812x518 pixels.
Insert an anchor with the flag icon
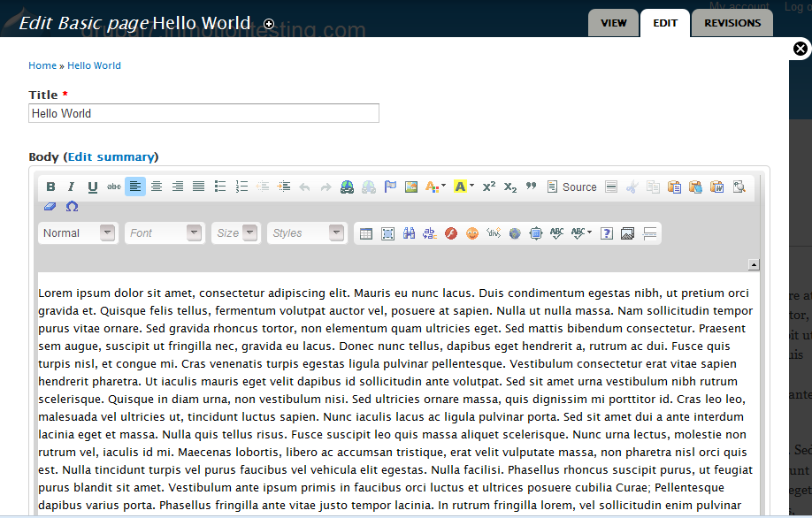tap(390, 187)
